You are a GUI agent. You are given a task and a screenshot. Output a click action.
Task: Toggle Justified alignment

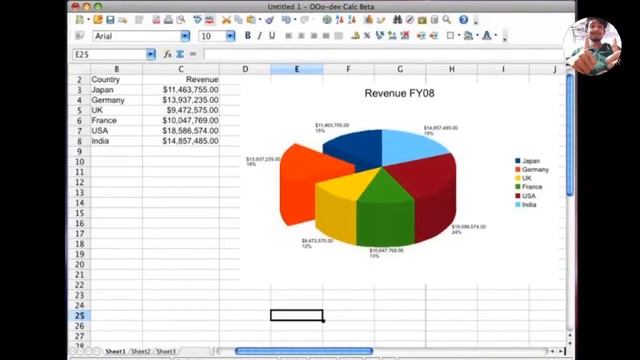coord(326,36)
